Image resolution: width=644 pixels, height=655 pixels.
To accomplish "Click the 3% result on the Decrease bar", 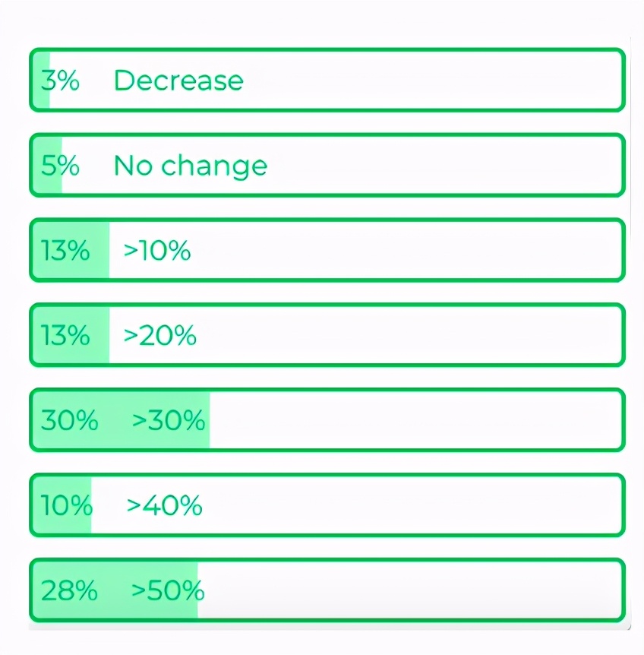I will click(60, 81).
